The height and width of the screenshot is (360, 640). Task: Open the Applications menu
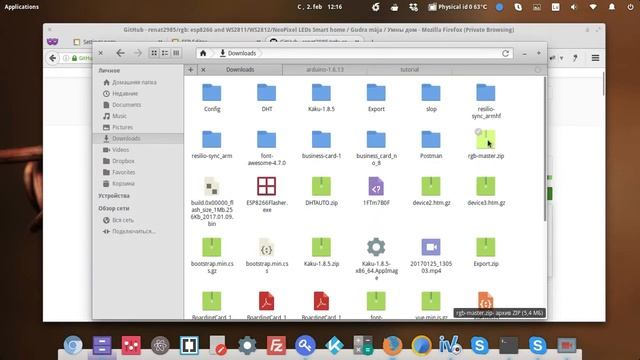(22, 7)
